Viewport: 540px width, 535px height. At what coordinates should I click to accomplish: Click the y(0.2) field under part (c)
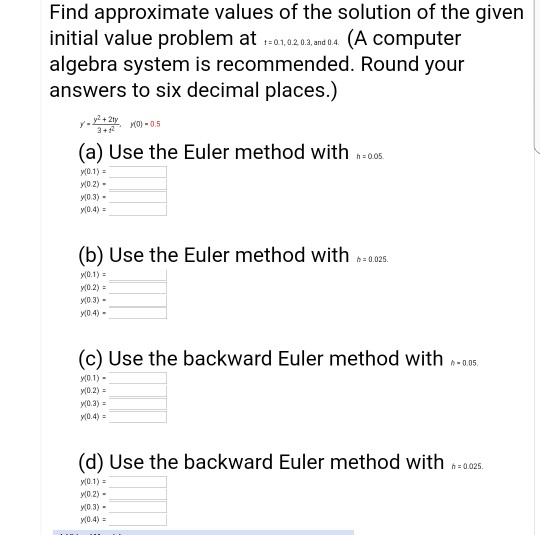pos(138,391)
